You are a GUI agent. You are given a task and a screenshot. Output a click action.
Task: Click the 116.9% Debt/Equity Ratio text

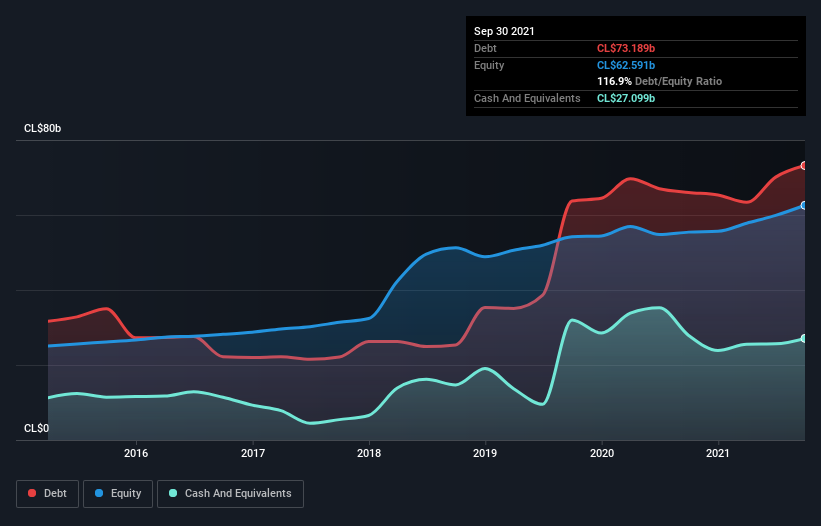click(x=659, y=82)
